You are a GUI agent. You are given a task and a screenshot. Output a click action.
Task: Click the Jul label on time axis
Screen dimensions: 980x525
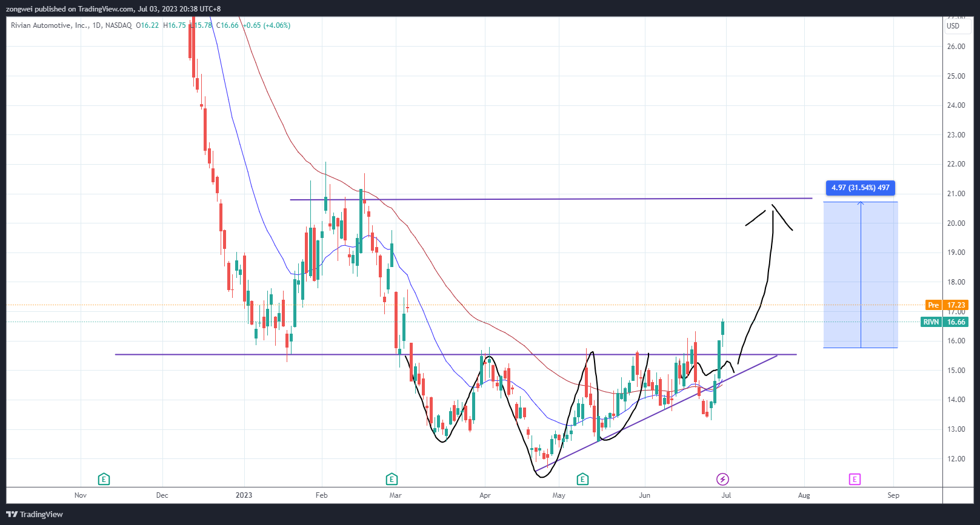(726, 495)
